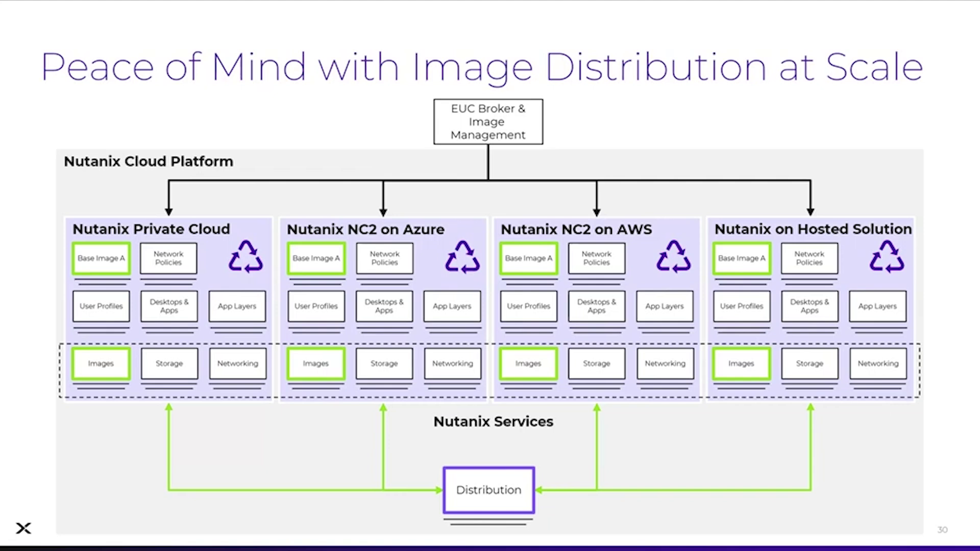Click the recycle icon in Hosted Solution panel

[887, 257]
